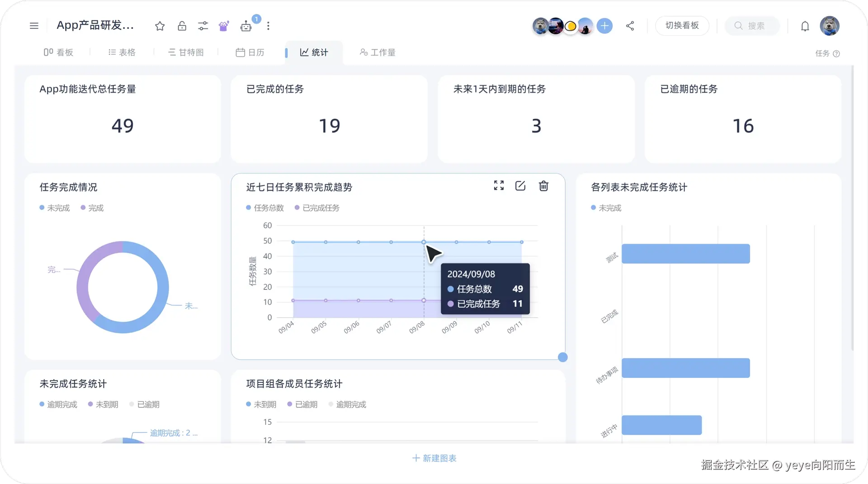
Task: Click the 进行中 bar in list chart
Action: (662, 425)
